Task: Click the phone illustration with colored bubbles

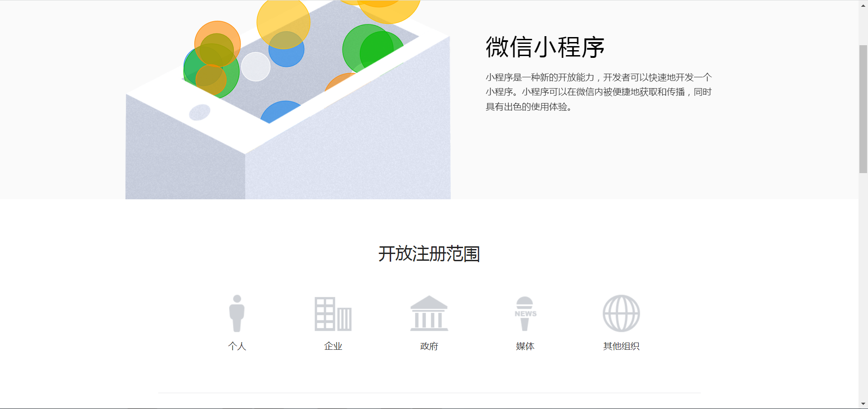Action: pos(288,99)
